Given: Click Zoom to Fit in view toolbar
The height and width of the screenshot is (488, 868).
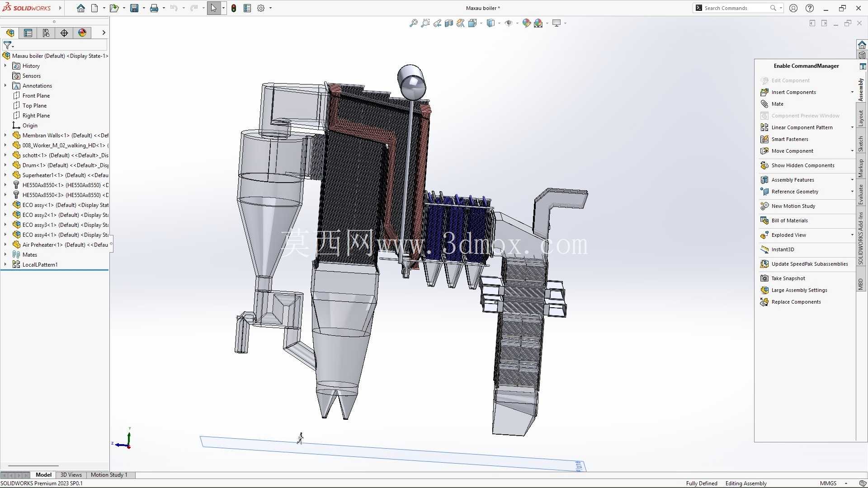Looking at the screenshot, I should 413,23.
